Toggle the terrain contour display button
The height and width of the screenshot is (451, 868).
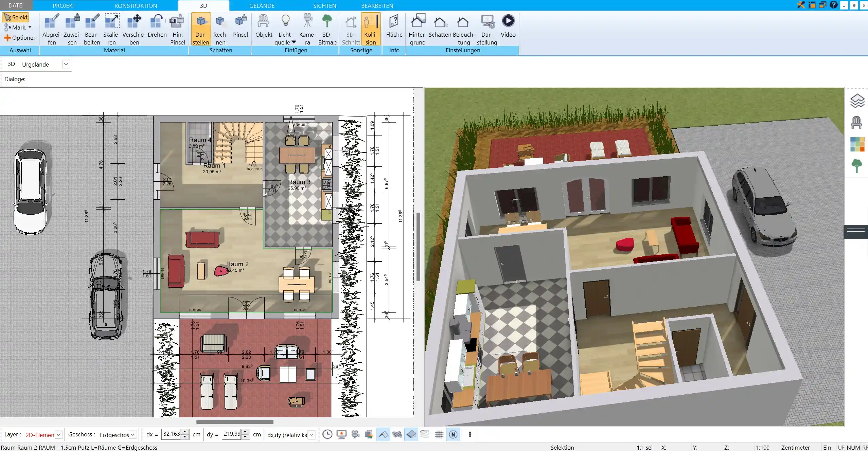pos(425,434)
